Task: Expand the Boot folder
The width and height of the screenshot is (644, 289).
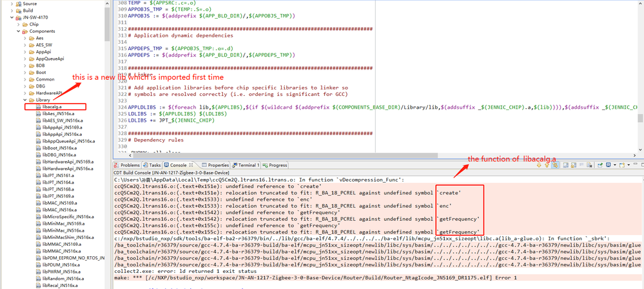Action: (24, 73)
